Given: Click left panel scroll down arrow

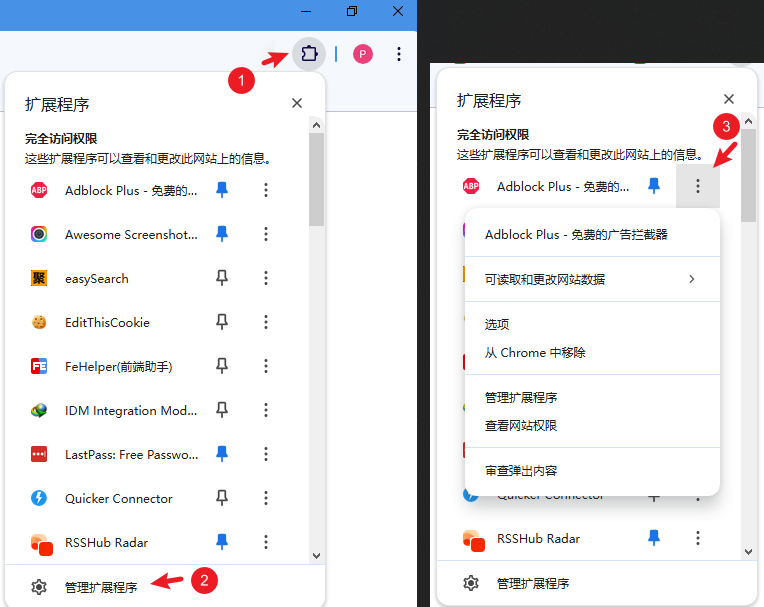Looking at the screenshot, I should coord(316,556).
